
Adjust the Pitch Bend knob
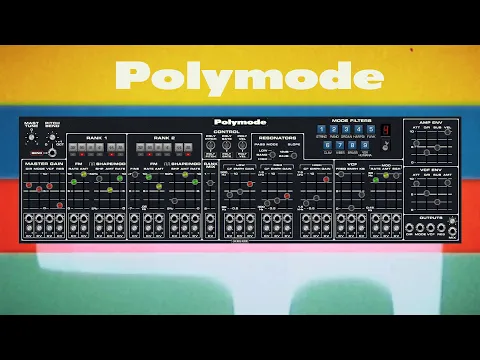point(52,137)
